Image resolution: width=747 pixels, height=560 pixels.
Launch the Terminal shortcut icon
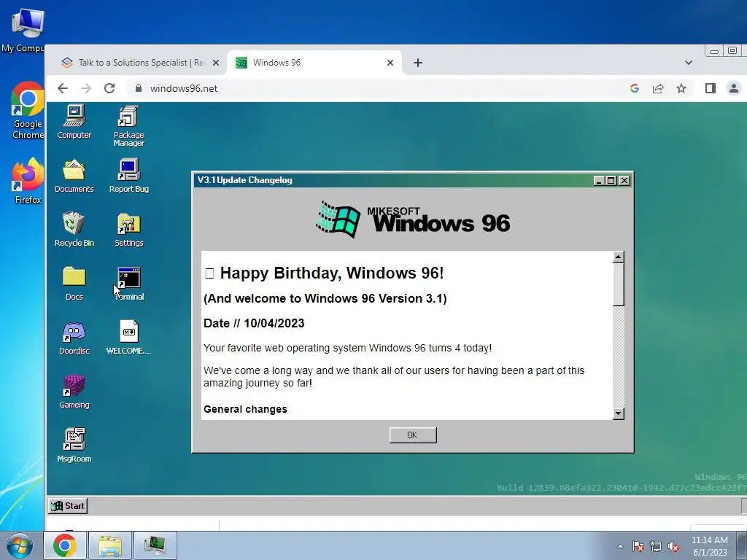coord(128,284)
